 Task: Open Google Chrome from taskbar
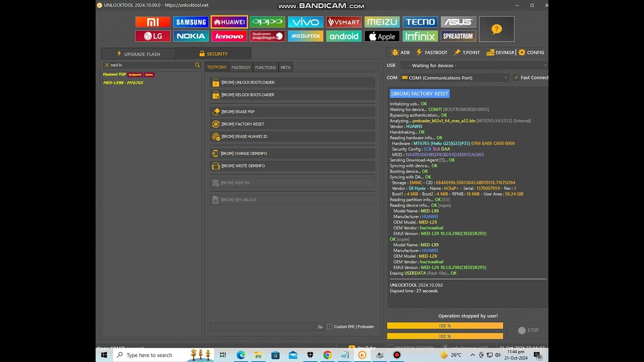328,355
